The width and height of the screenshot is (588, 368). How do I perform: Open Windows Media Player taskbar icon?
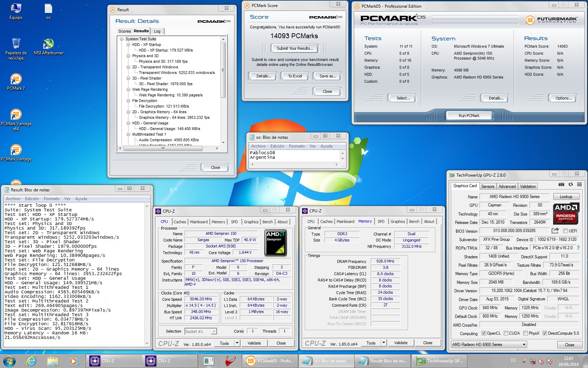click(73, 361)
